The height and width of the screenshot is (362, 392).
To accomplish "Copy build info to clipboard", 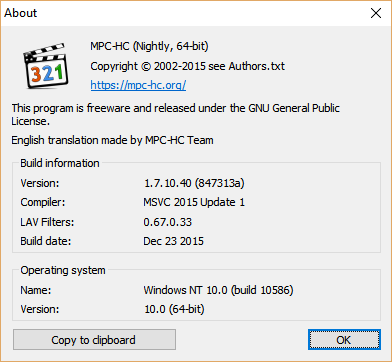I will pyautogui.click(x=94, y=340).
